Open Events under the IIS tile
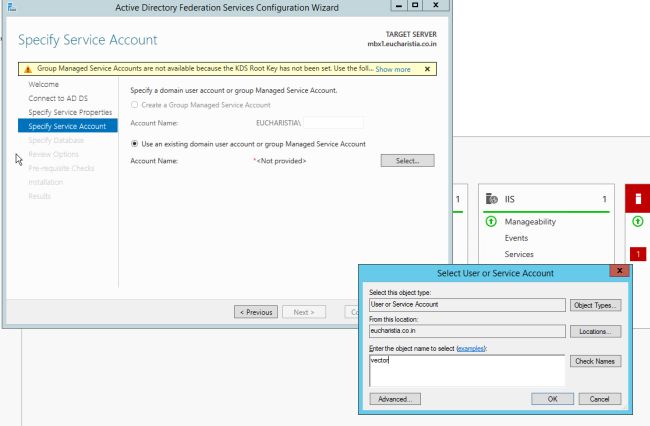 [516, 238]
